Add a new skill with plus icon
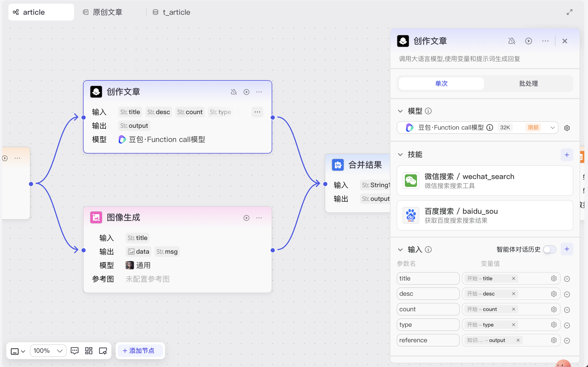Screen dimensions: 588x367 tap(567, 155)
